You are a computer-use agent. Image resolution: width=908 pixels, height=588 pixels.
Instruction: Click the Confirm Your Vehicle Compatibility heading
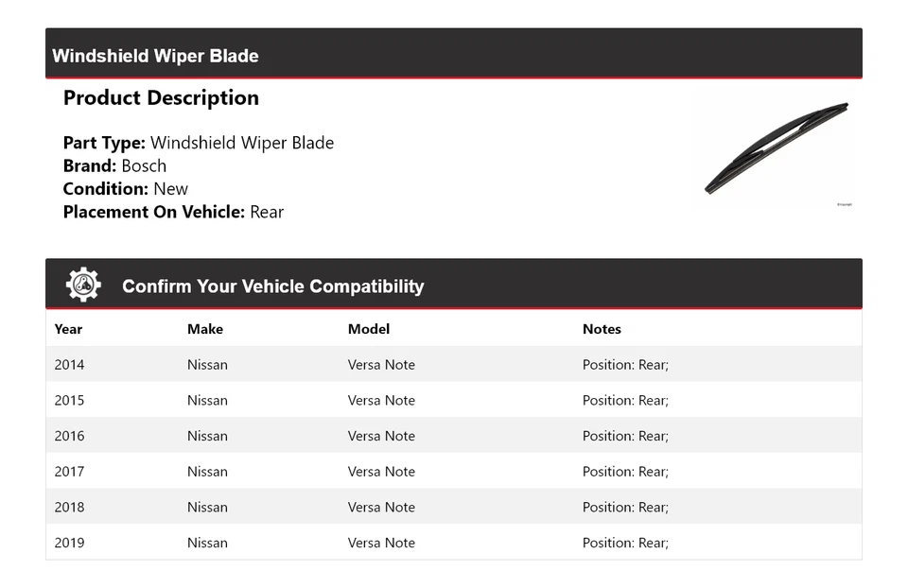272,286
